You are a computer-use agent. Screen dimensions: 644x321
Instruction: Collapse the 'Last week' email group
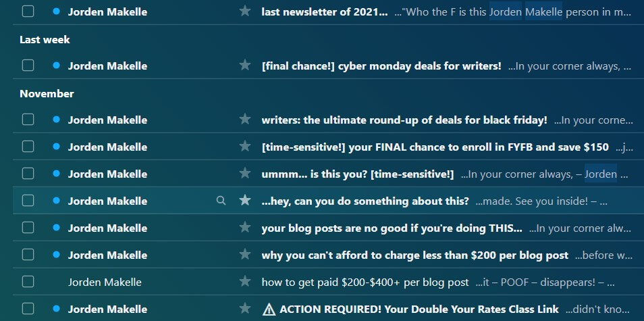click(45, 39)
